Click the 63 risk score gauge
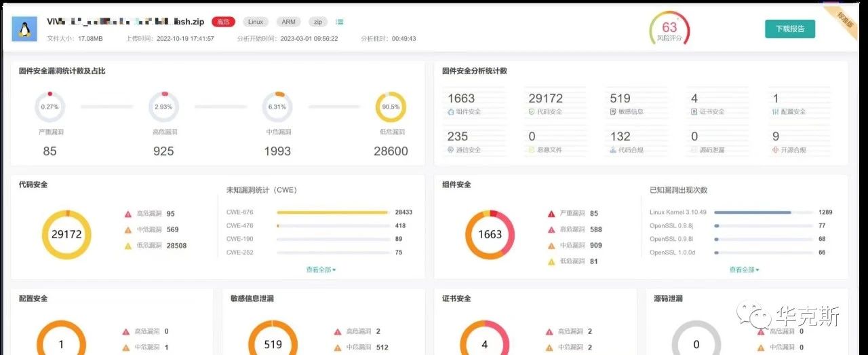 coord(669,30)
